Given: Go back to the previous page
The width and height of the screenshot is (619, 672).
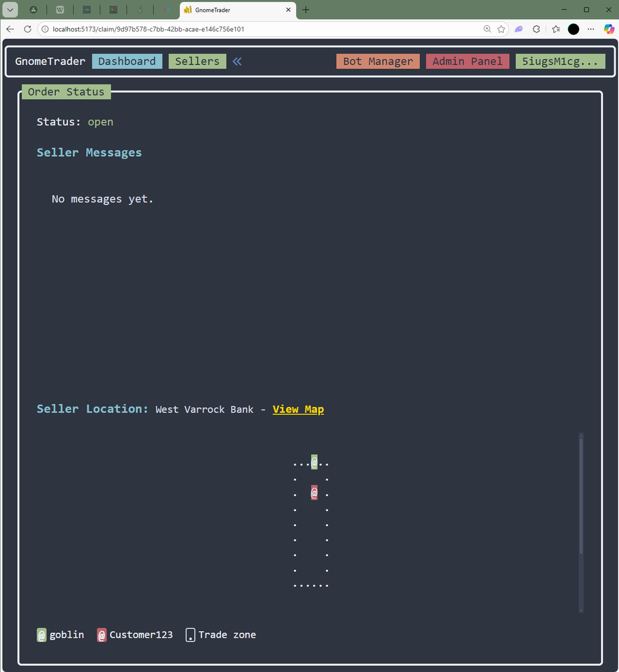Looking at the screenshot, I should pyautogui.click(x=10, y=29).
